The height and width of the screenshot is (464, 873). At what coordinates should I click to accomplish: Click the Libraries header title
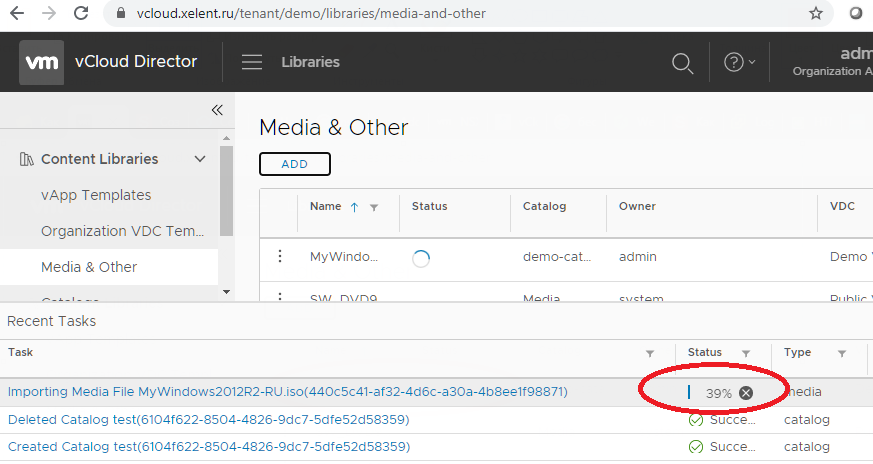click(x=310, y=62)
